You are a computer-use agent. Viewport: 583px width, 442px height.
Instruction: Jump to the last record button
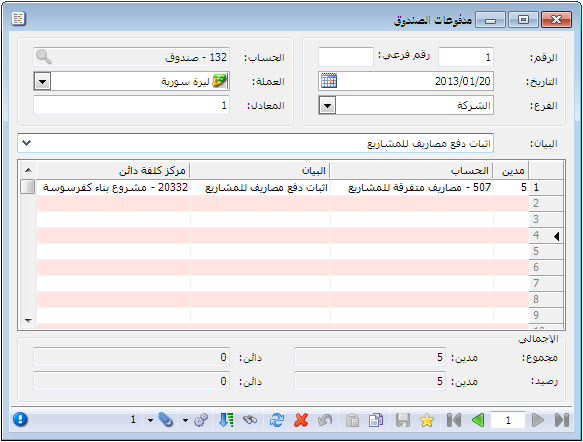562,420
